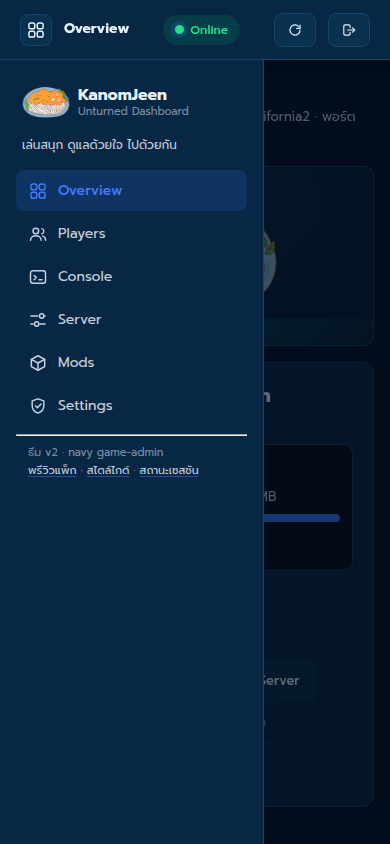Click the เล่นสนุก ดูแลด้วยใจ tagline text

(100, 145)
